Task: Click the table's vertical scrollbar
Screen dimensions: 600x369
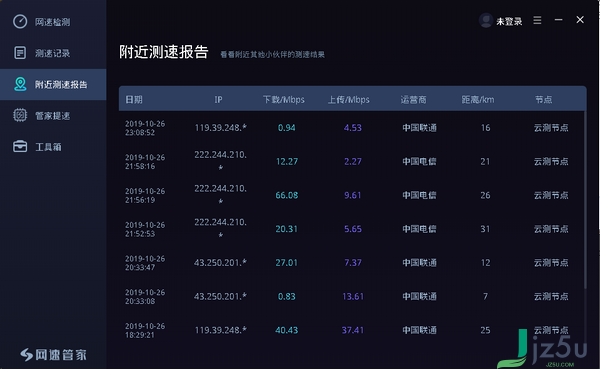Action: pyautogui.click(x=585, y=199)
